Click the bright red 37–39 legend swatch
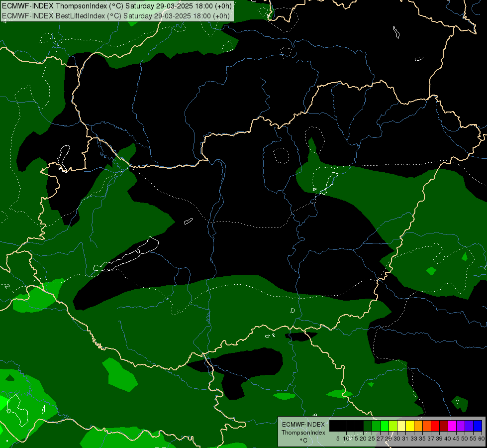 [x=435, y=426]
